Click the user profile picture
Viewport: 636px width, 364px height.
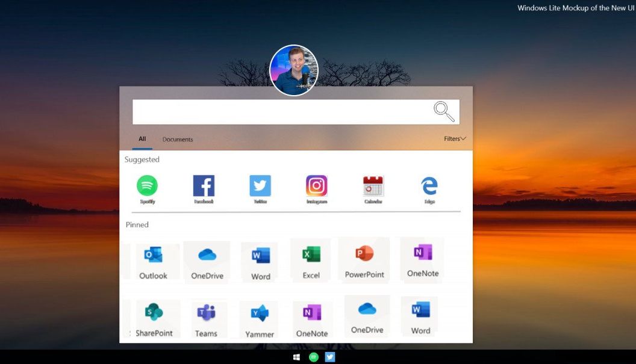294,70
